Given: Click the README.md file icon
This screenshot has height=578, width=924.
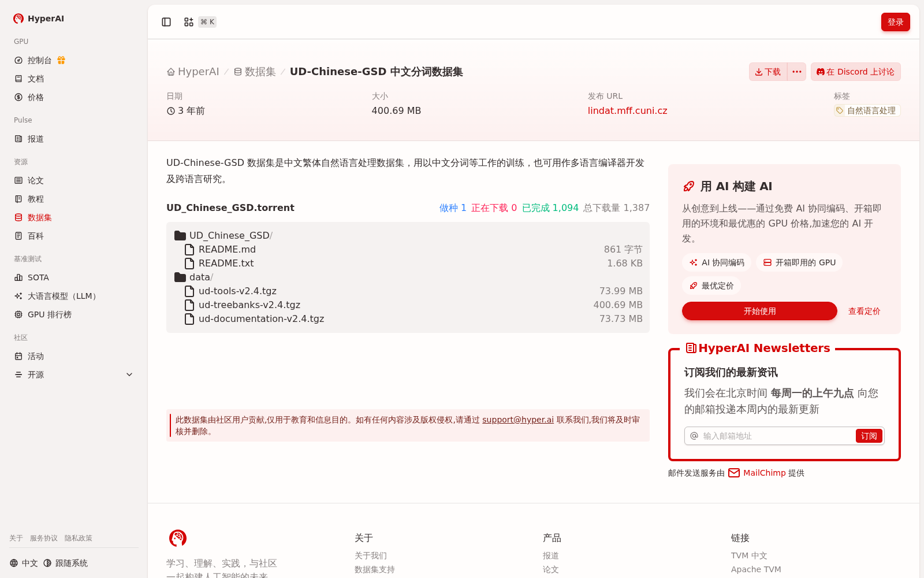Looking at the screenshot, I should click(x=189, y=249).
